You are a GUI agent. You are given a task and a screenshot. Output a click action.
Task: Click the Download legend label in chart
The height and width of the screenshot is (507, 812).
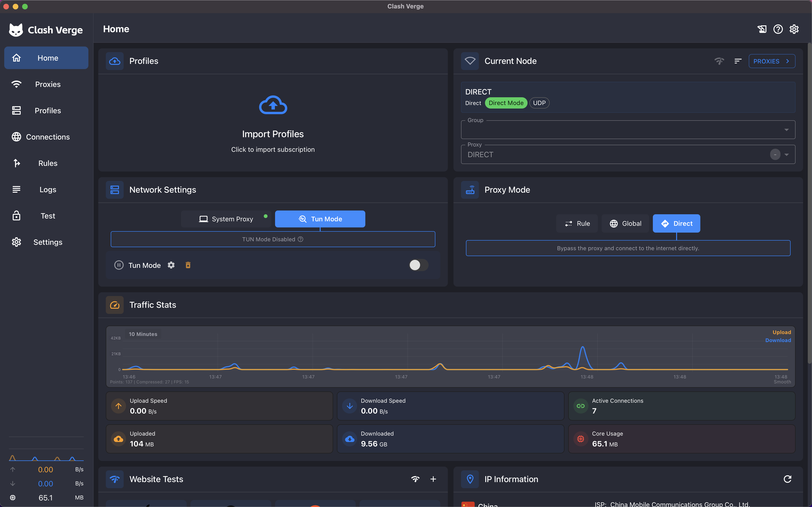click(x=778, y=340)
